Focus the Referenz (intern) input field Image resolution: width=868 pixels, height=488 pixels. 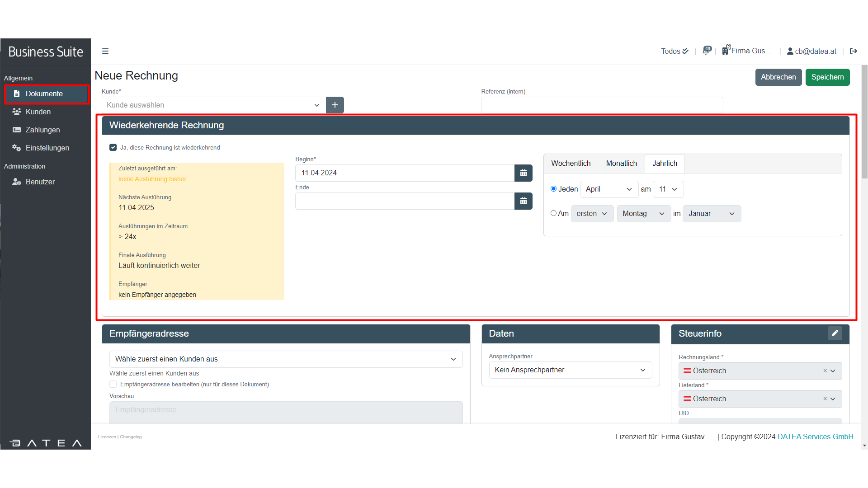601,105
